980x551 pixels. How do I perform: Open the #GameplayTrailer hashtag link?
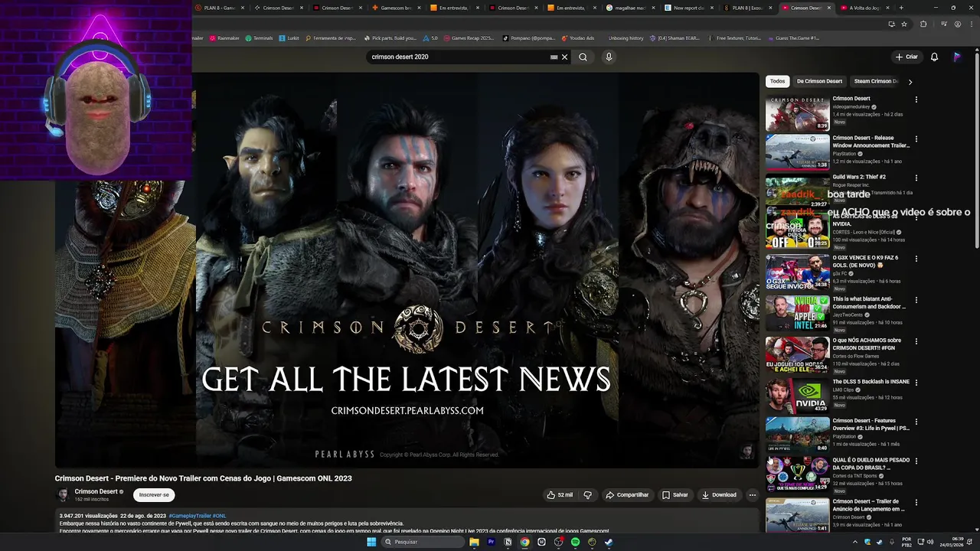(190, 516)
